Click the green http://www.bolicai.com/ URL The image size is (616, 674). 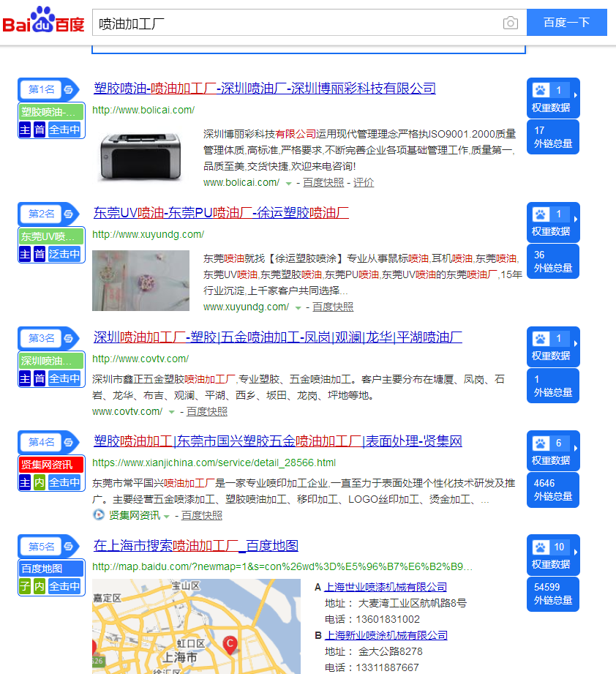pos(143,110)
